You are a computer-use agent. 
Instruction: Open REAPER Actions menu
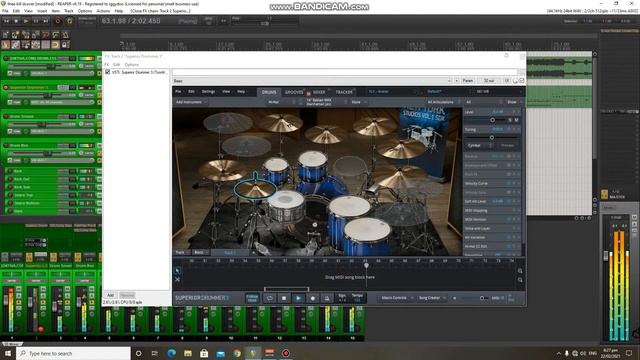pyautogui.click(x=103, y=11)
